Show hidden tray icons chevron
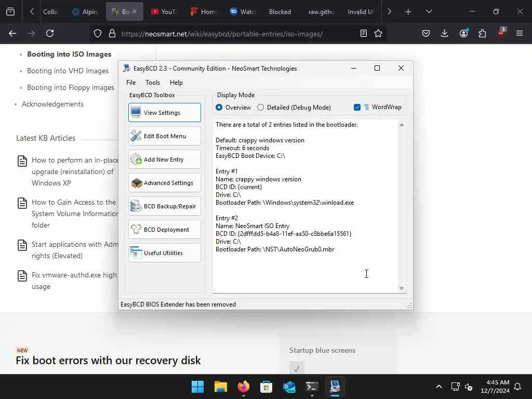The height and width of the screenshot is (399, 532). point(438,387)
